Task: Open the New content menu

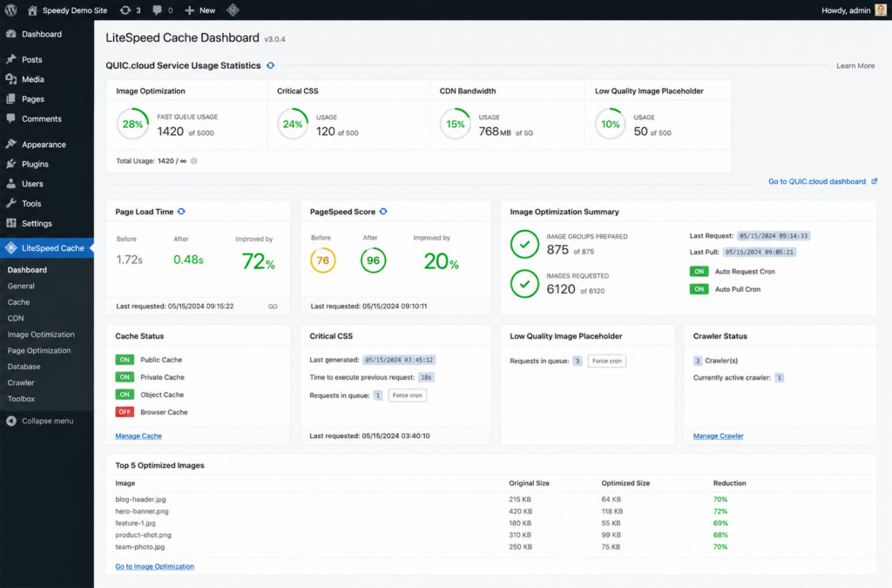Action: pos(200,10)
